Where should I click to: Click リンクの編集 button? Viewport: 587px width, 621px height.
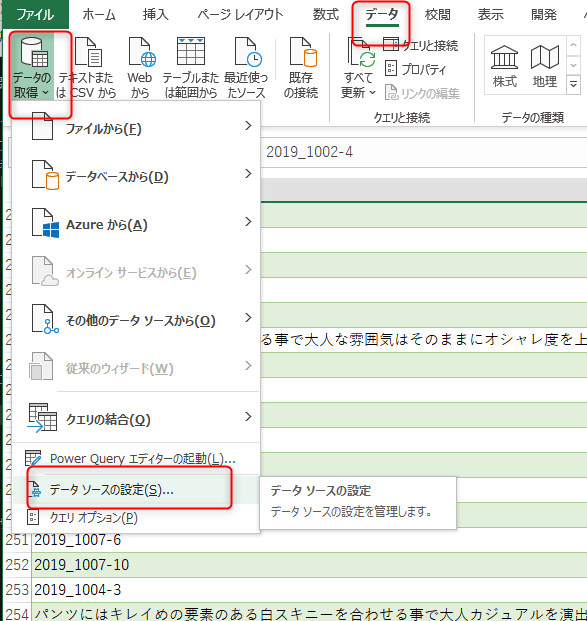pos(422,93)
